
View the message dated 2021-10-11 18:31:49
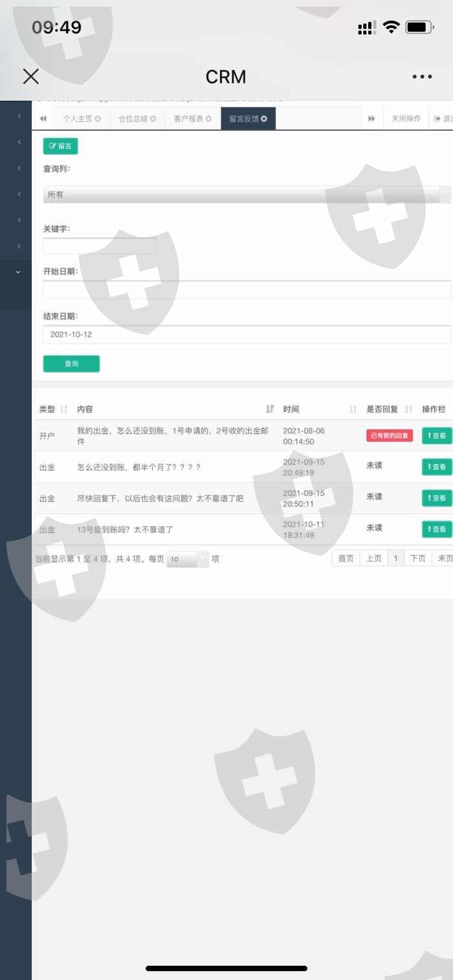(x=437, y=529)
